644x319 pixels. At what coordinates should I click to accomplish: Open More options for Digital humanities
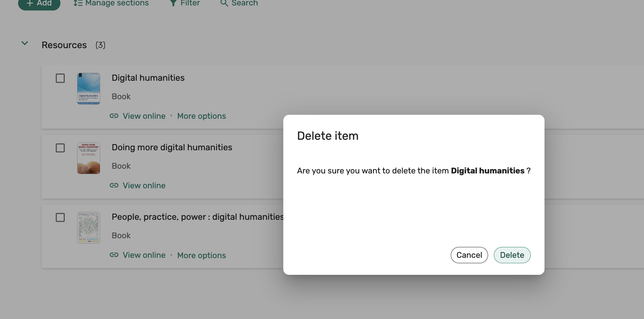202,116
